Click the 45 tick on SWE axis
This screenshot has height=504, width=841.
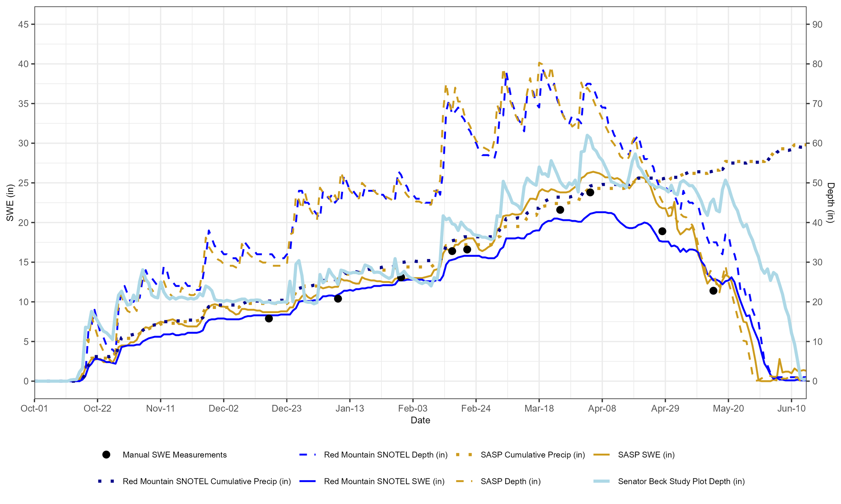[24, 25]
